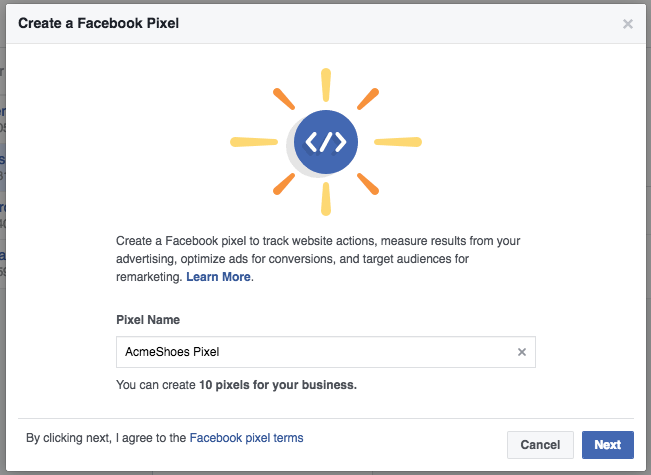This screenshot has width=651, height=475.
Task: Click the orange ray at upper-left of icon
Action: click(x=284, y=99)
